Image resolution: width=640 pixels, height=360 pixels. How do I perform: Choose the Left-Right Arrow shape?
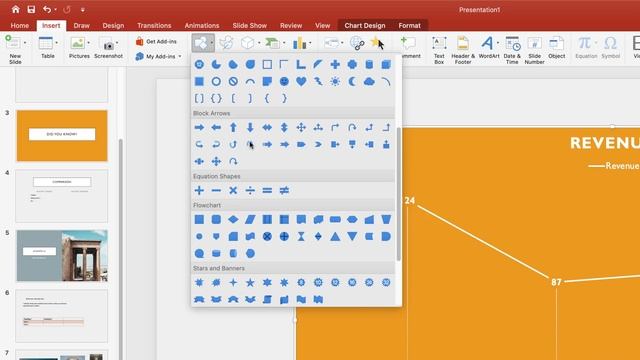267,127
